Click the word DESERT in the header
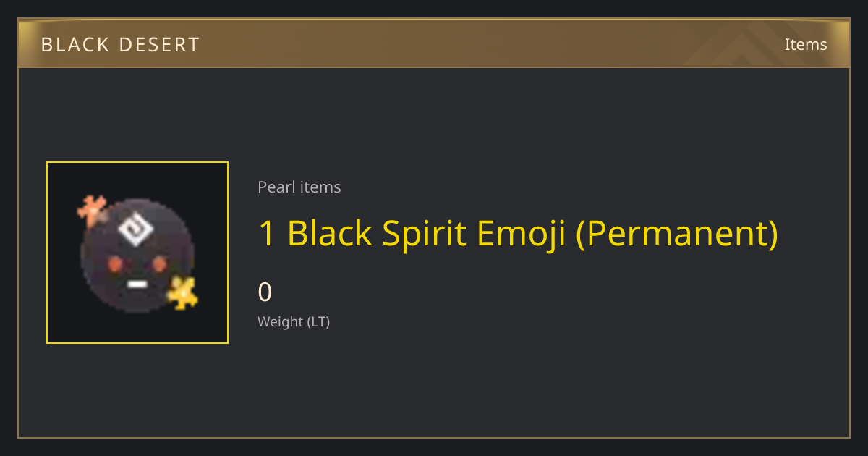The height and width of the screenshot is (456, 868). tap(159, 45)
